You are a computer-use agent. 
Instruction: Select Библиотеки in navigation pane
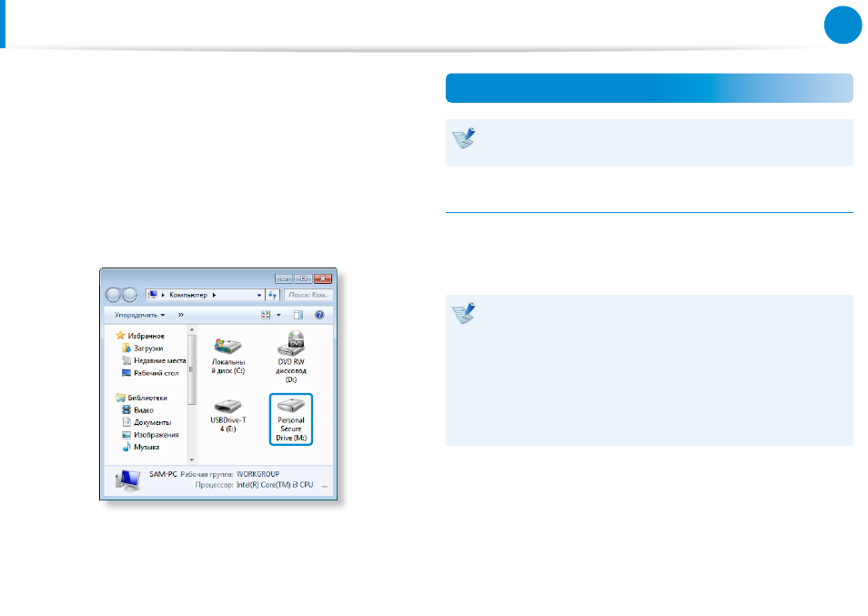(x=142, y=398)
